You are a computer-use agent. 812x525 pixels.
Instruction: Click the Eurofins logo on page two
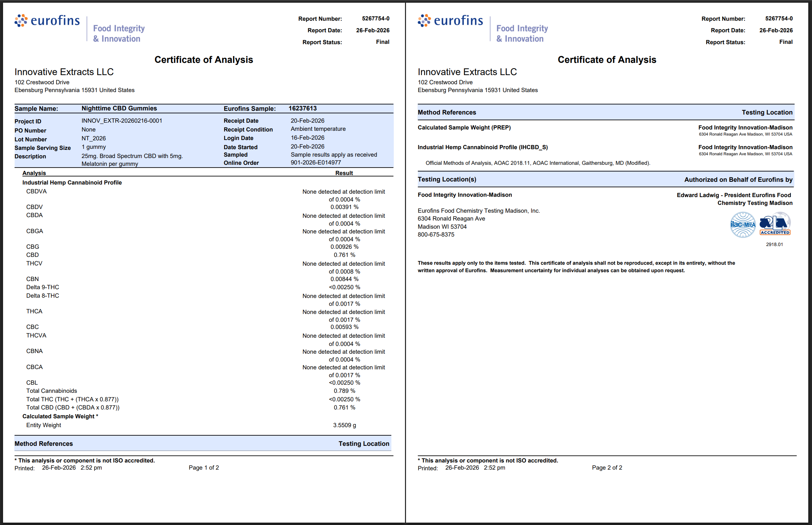point(450,21)
